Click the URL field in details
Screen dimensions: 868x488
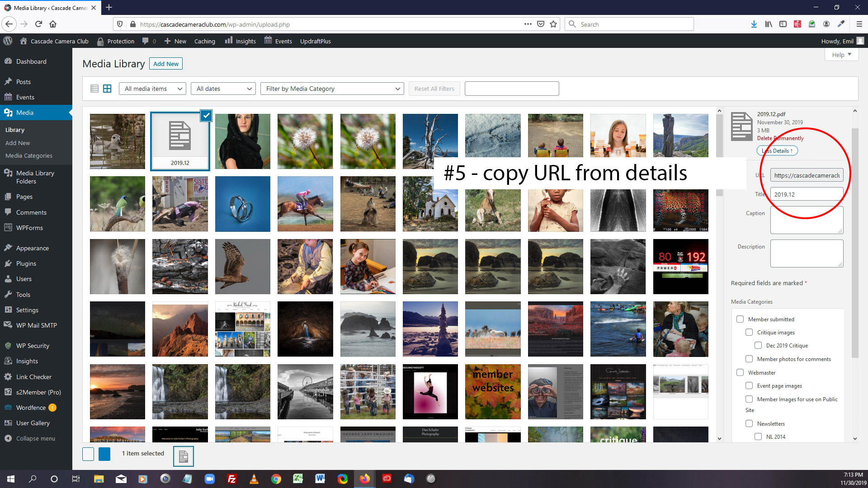807,175
